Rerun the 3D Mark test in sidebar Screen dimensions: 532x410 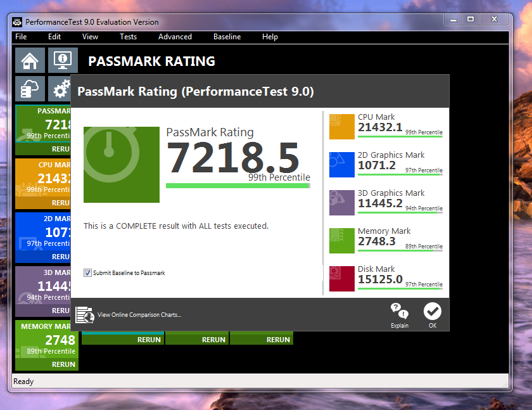(43, 311)
